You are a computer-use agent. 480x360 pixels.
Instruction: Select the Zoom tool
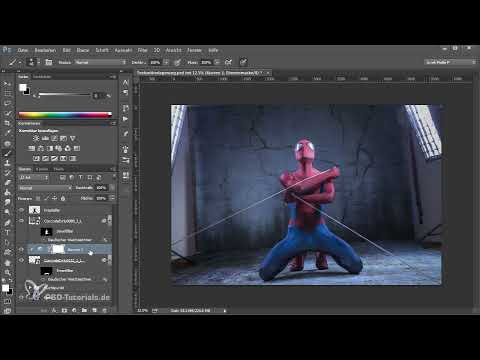coord(7,272)
